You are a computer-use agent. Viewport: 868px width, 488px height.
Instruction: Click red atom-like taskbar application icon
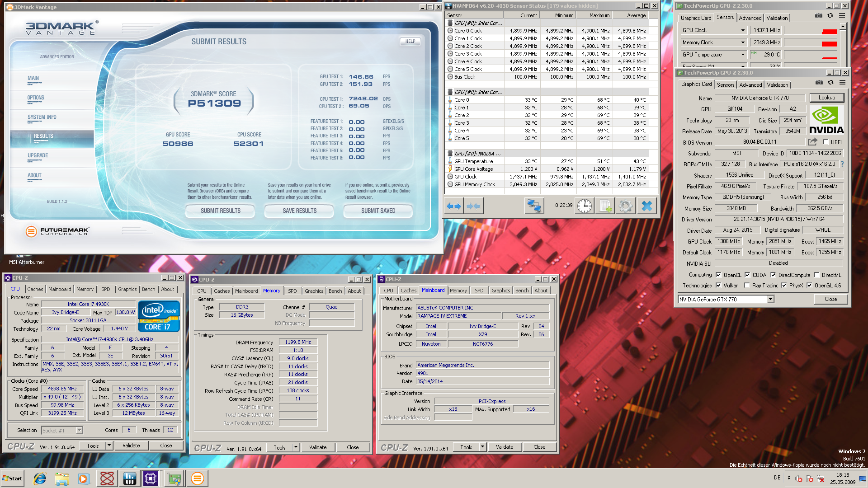click(107, 478)
